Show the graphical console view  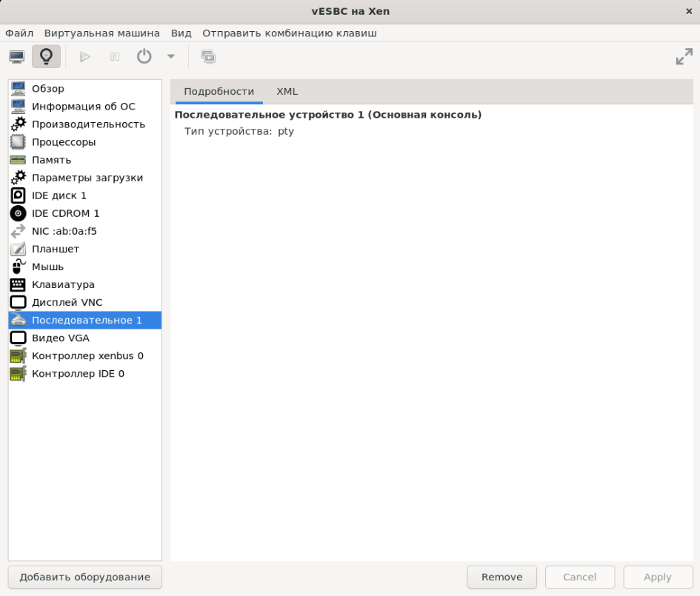coord(17,57)
